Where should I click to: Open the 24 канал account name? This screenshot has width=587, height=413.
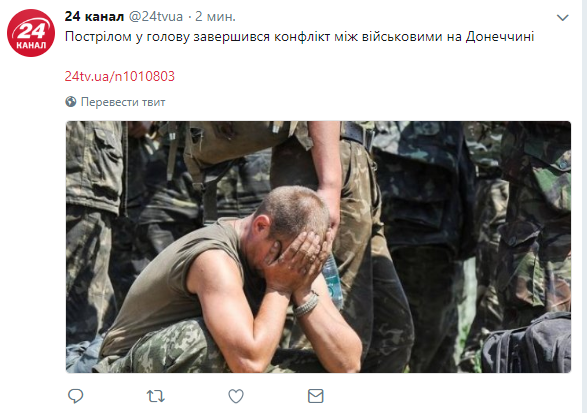click(x=94, y=16)
